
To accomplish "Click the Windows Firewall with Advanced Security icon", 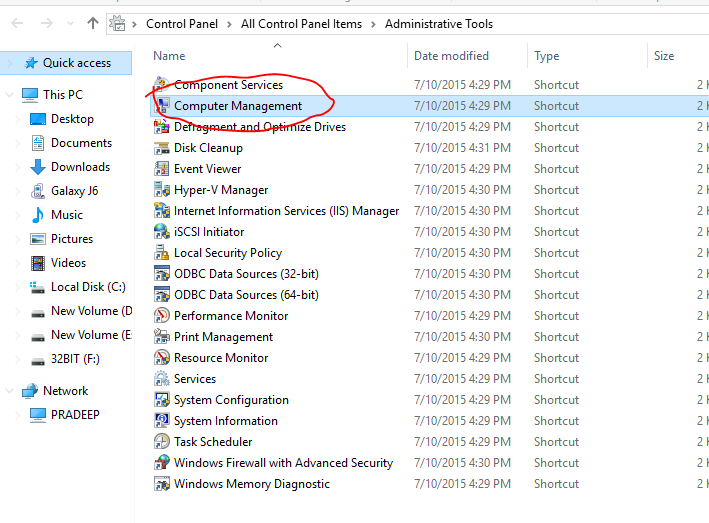I will click(x=161, y=463).
